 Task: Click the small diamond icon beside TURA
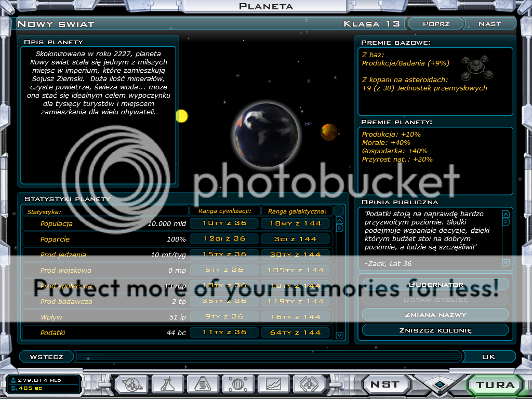(x=440, y=384)
